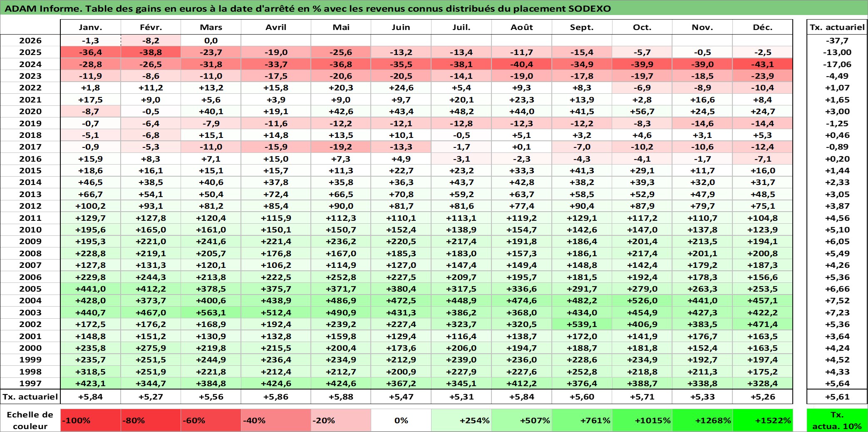Viewport: 868px width, 432px height.
Task: Select the -14,6 cell for Nov. 2019
Action: (x=702, y=123)
